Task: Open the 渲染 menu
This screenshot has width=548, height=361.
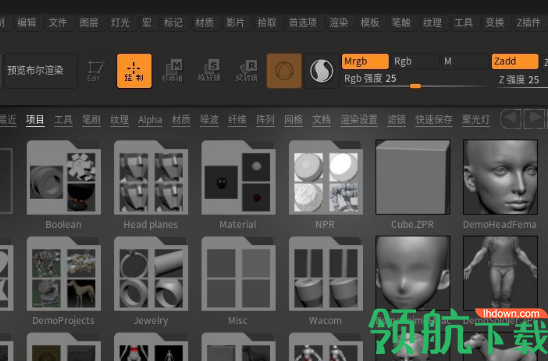Action: pyautogui.click(x=339, y=23)
